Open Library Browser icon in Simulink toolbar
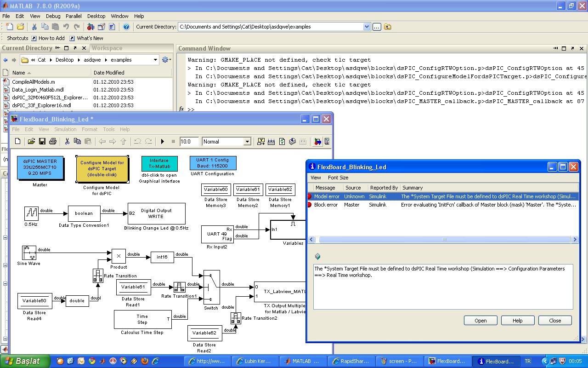The image size is (588, 368). (x=317, y=142)
